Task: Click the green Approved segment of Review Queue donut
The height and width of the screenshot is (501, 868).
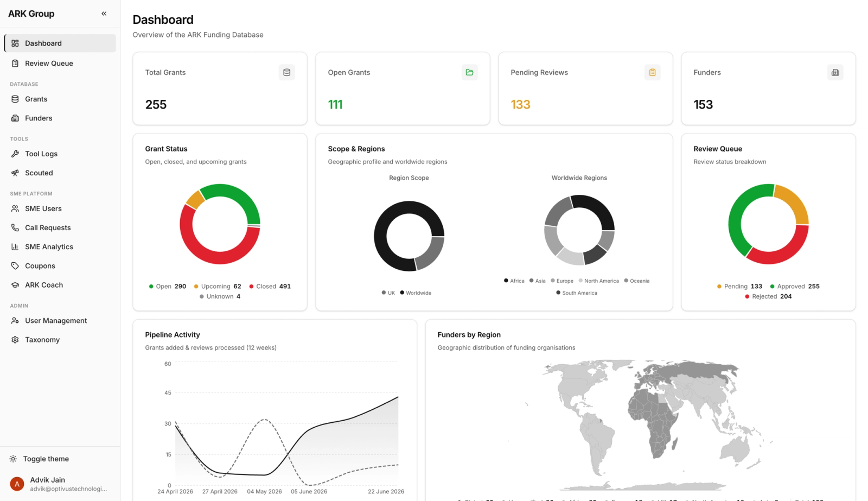Action: click(x=736, y=220)
